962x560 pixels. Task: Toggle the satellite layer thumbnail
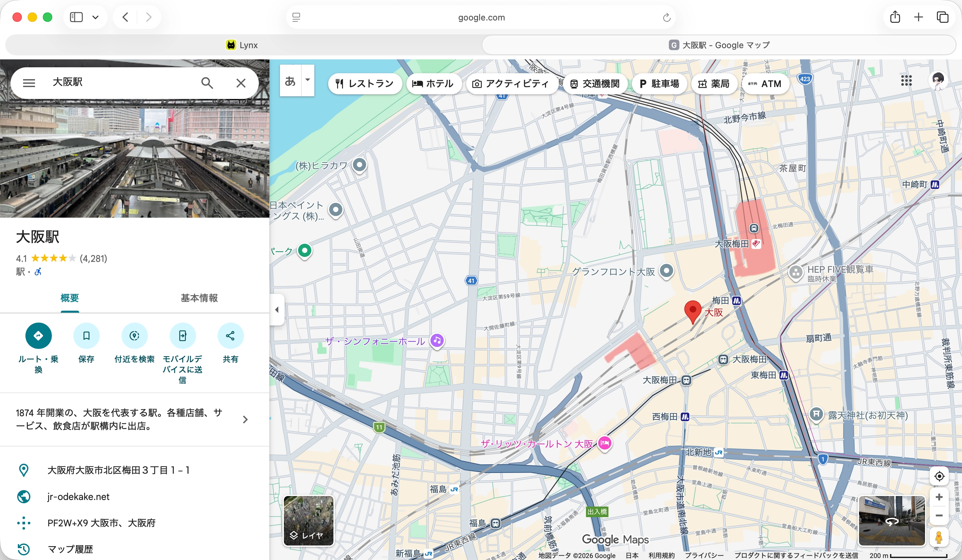(x=308, y=520)
